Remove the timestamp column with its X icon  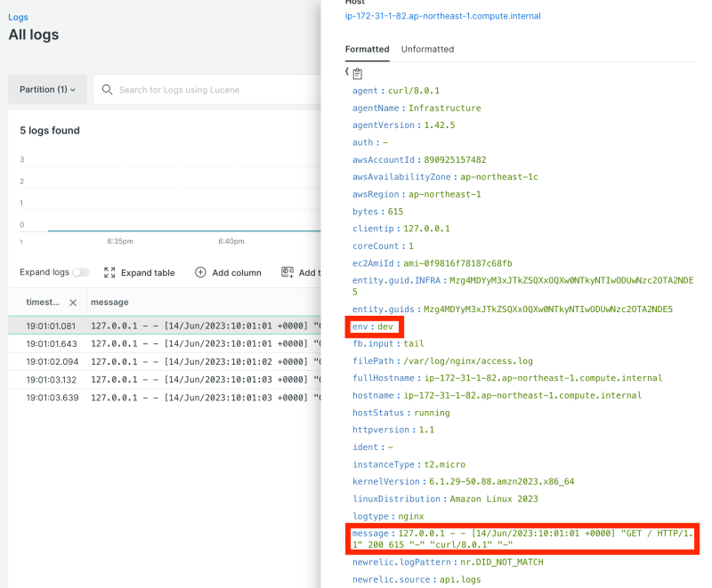71,301
